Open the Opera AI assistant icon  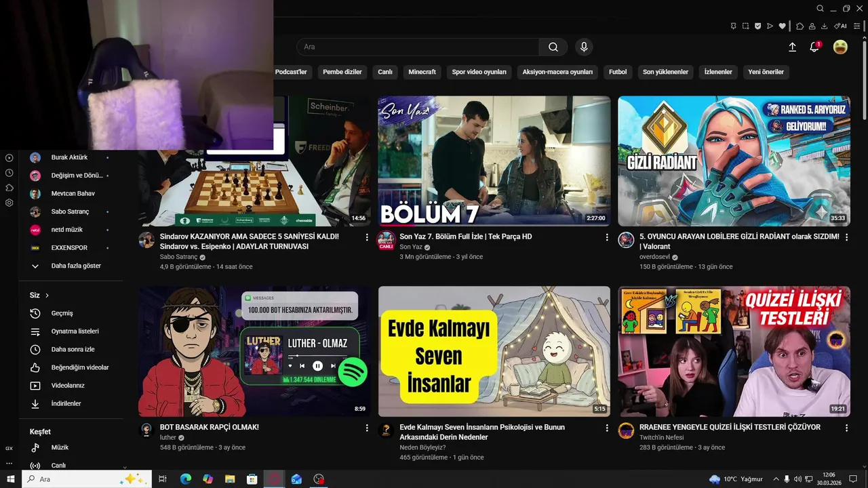tap(841, 26)
